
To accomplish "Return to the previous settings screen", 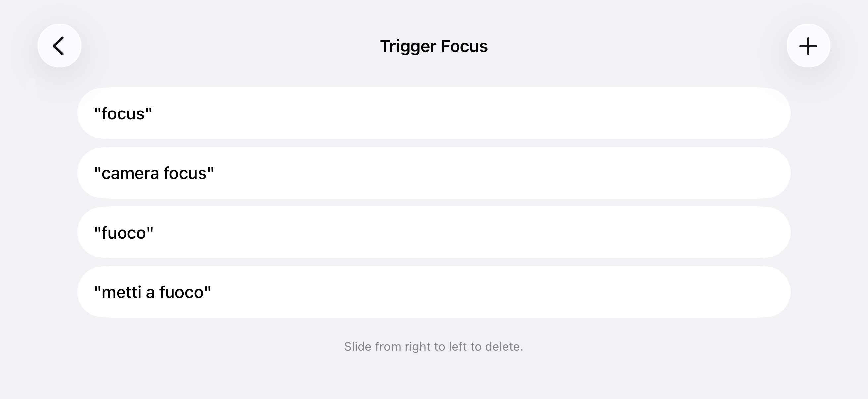I will pos(59,46).
